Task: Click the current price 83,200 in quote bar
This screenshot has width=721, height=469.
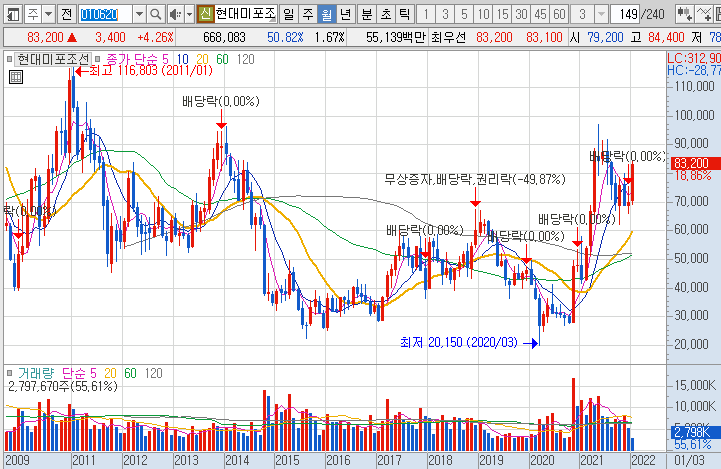Action: [x=45, y=37]
